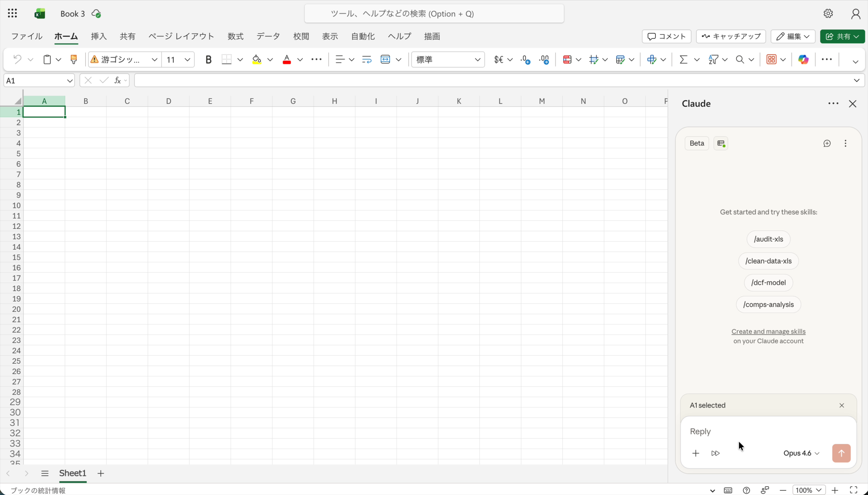The width and height of the screenshot is (868, 495).
Task: Toggle wrap text in ribbon
Action: pyautogui.click(x=367, y=59)
